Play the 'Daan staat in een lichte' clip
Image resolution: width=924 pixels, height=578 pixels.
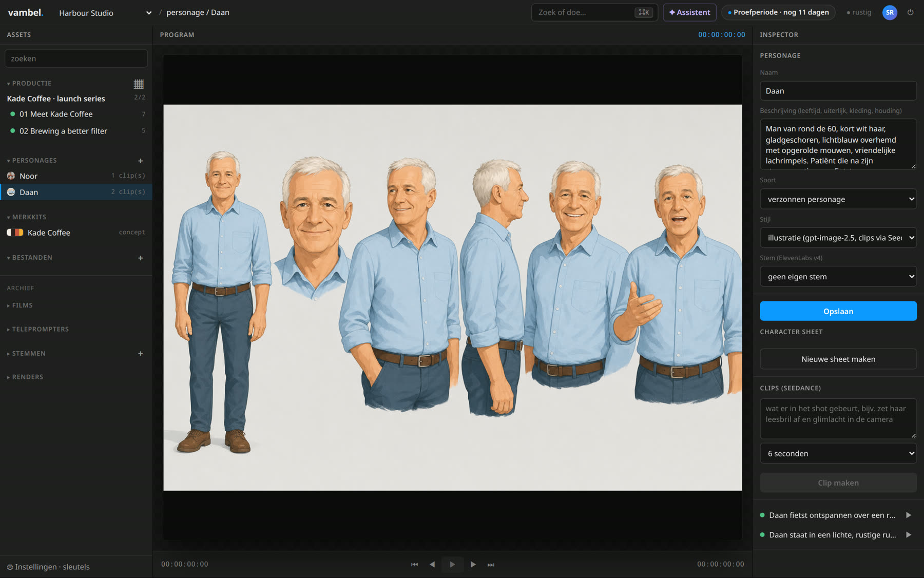point(909,535)
